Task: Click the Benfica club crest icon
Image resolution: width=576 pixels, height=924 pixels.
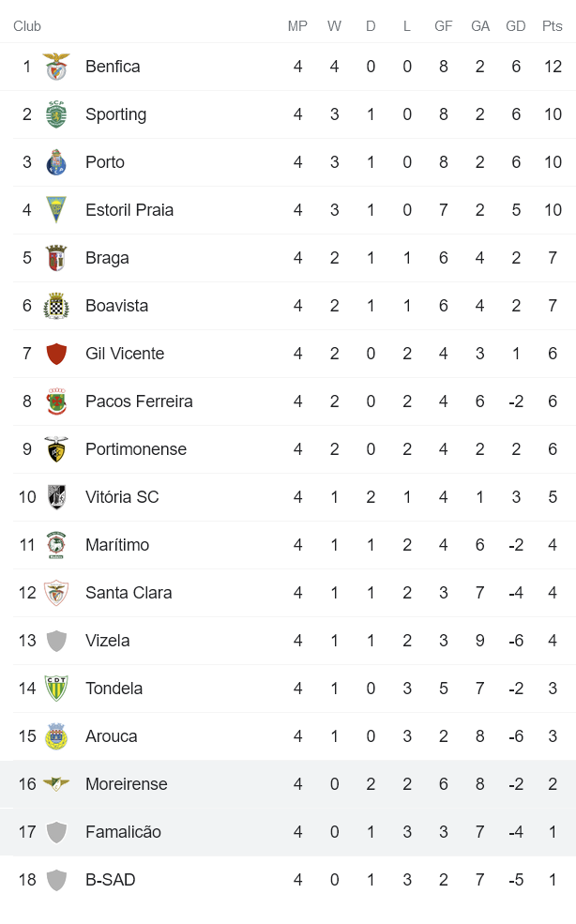Action: click(56, 67)
